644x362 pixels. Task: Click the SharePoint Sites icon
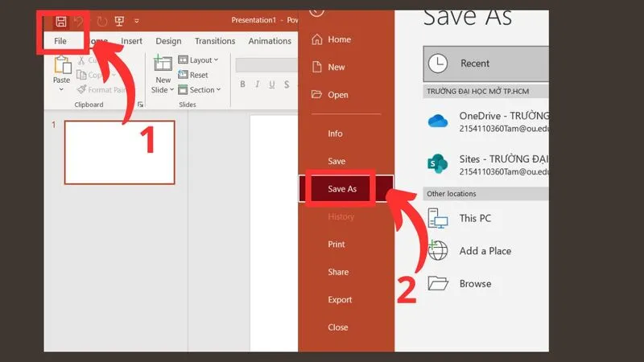coord(437,164)
